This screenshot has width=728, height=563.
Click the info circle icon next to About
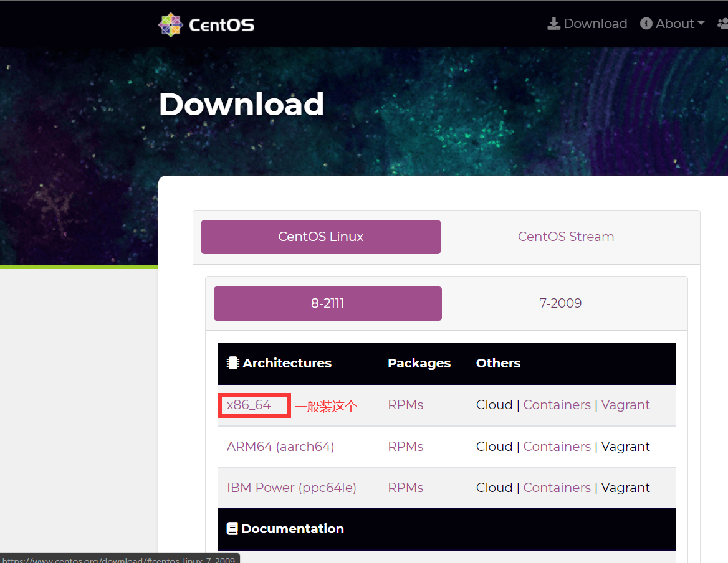(x=645, y=23)
